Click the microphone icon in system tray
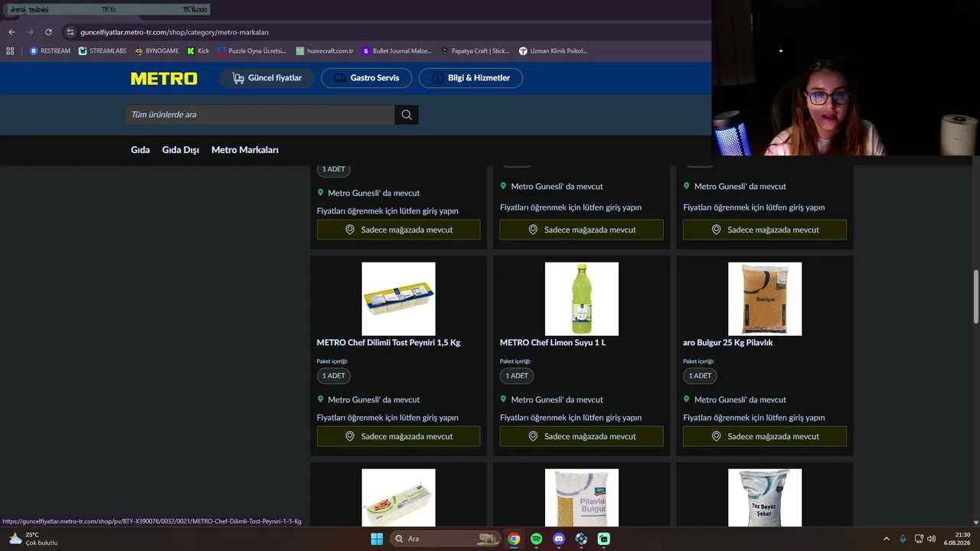 tap(903, 539)
